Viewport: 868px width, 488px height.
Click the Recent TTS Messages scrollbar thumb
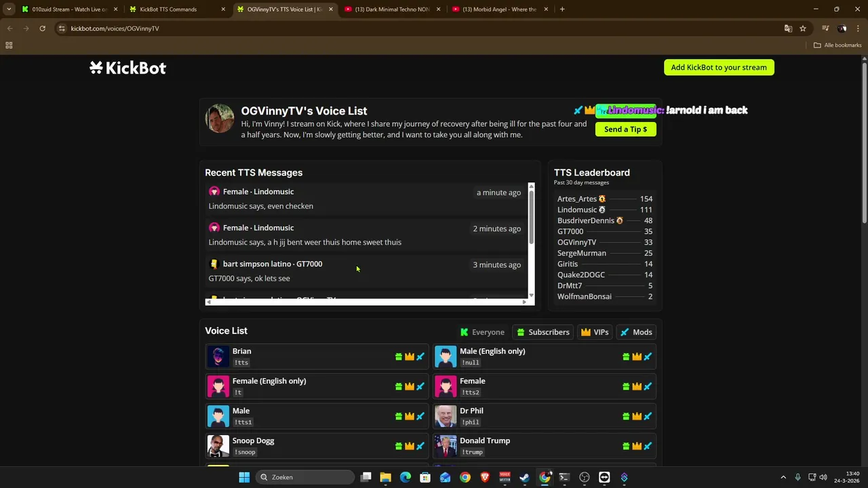point(531,217)
